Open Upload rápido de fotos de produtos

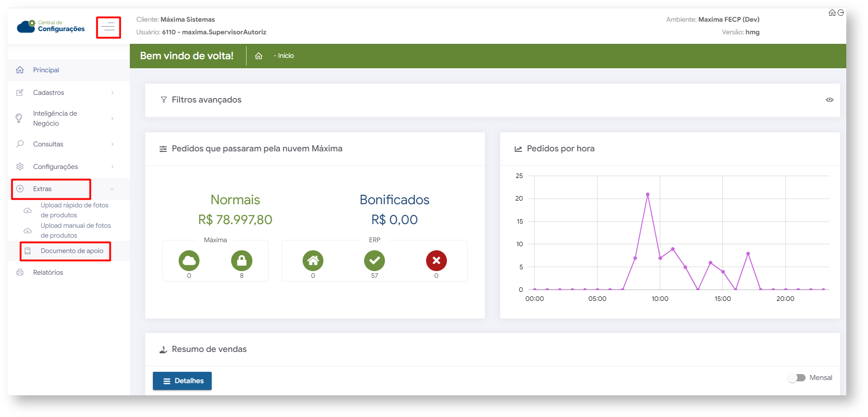74,210
